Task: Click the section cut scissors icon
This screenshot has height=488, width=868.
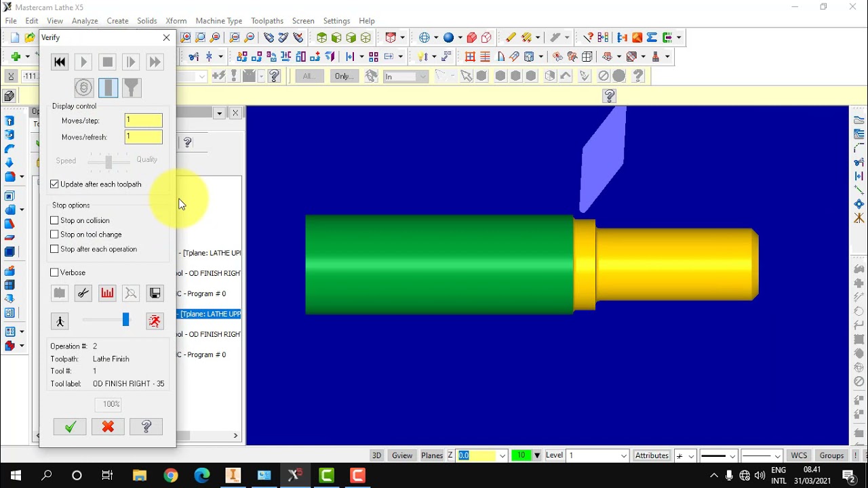Action: (x=83, y=293)
